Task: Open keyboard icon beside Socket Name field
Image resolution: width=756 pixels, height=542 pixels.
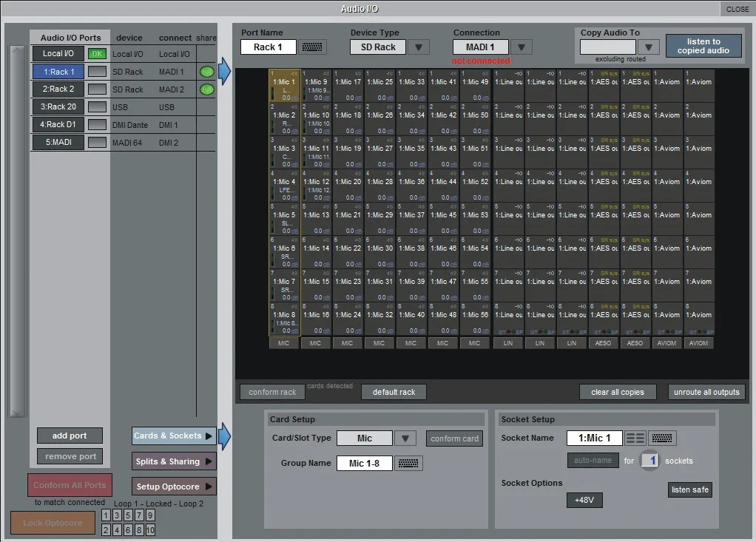Action: (x=662, y=438)
